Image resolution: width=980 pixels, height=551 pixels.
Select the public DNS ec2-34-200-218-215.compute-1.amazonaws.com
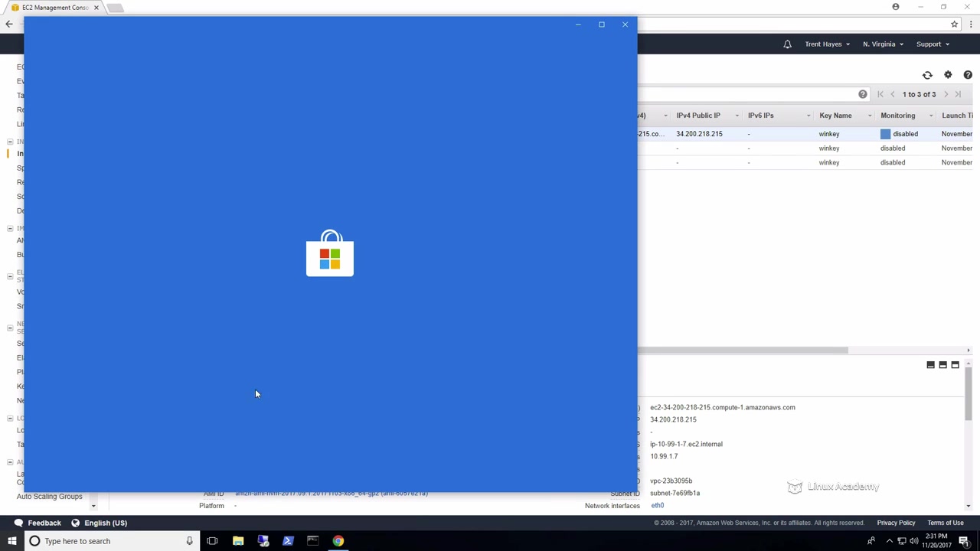click(x=723, y=407)
